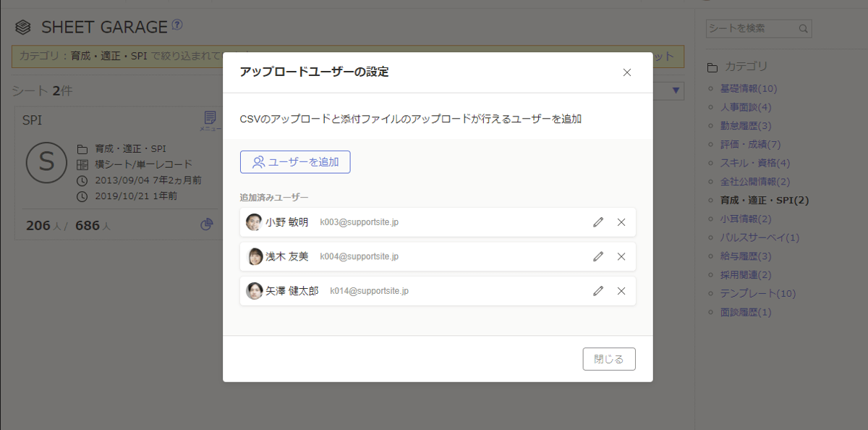Click the folder icon beside カテゴリ heading

711,66
